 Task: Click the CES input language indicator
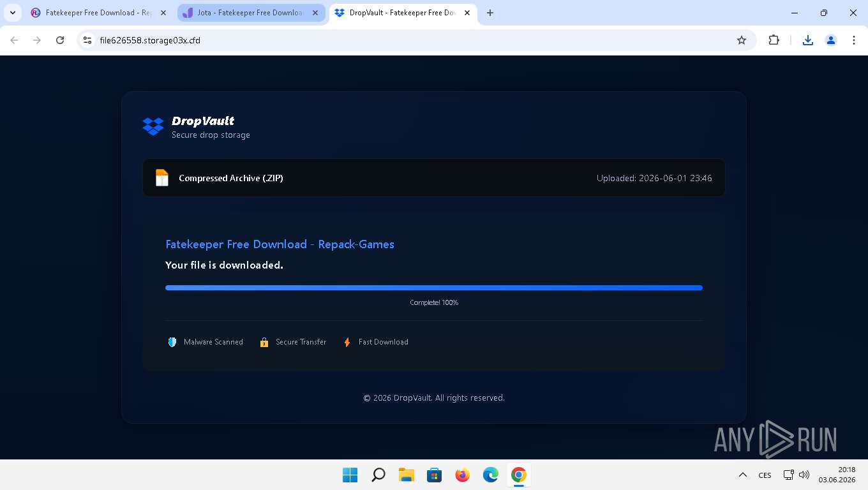[765, 475]
